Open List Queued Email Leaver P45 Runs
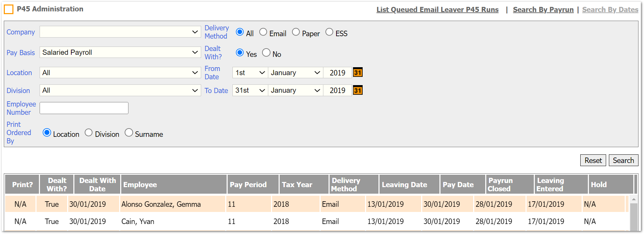This screenshot has width=644, height=234. [x=437, y=10]
